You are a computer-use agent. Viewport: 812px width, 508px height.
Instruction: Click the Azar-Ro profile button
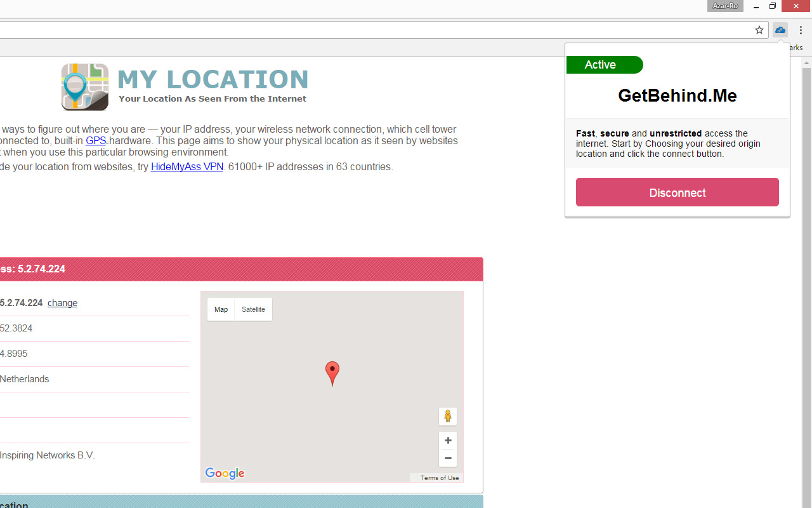[x=725, y=6]
